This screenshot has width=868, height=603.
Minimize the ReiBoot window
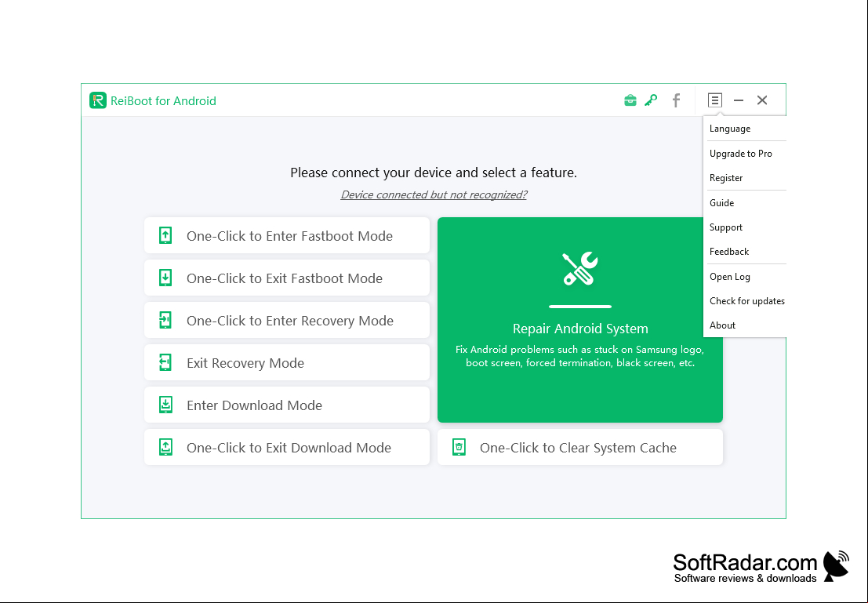[x=739, y=100]
